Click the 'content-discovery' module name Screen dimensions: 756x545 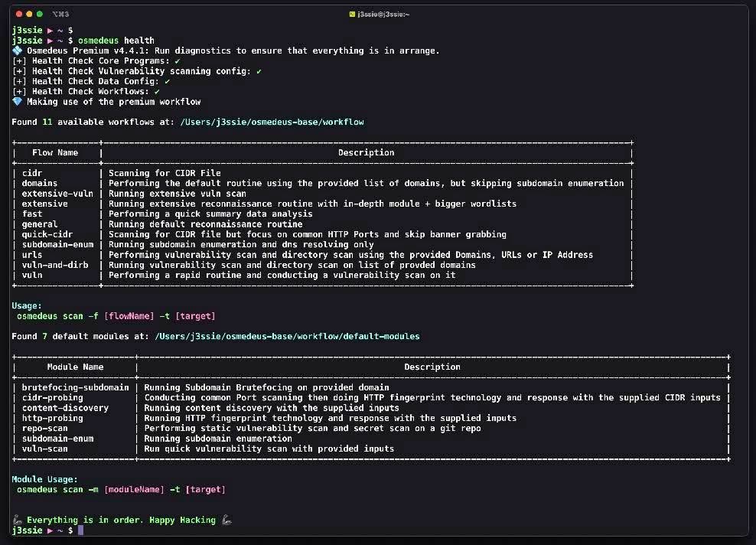coord(65,408)
